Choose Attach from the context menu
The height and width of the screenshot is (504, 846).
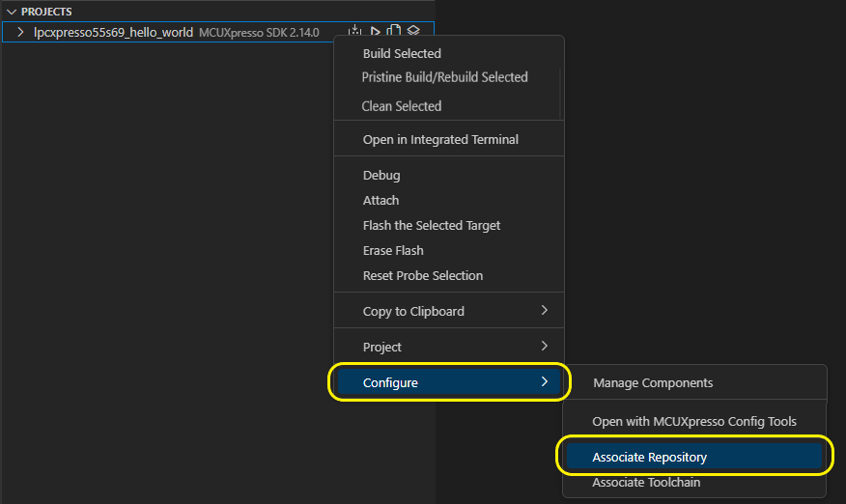(449, 200)
